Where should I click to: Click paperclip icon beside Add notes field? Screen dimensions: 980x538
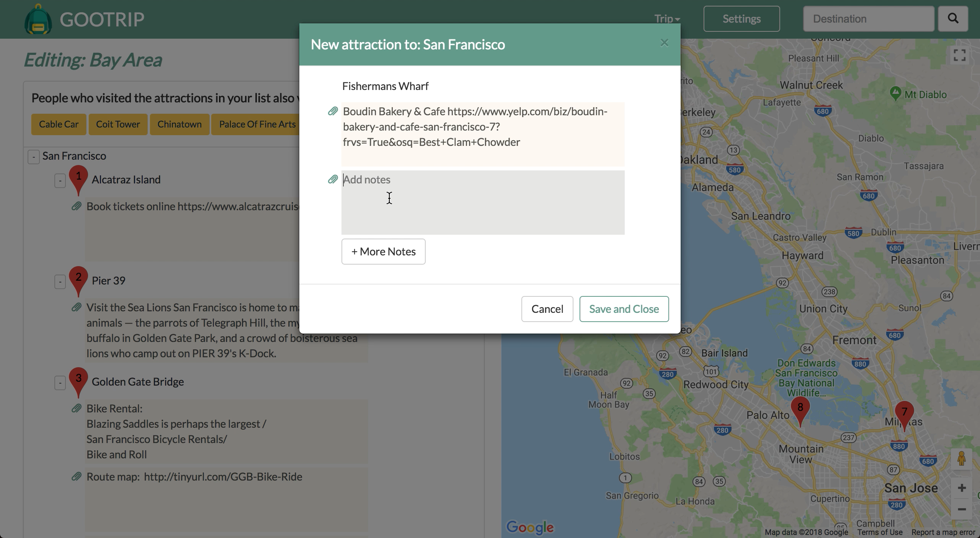click(x=333, y=179)
